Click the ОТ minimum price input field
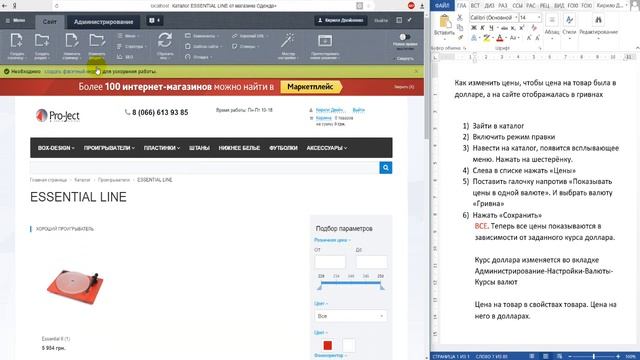 330,262
